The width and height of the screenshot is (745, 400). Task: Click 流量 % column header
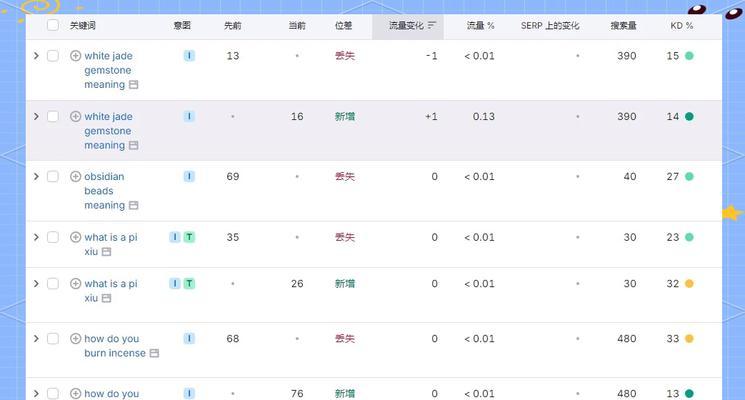point(480,26)
